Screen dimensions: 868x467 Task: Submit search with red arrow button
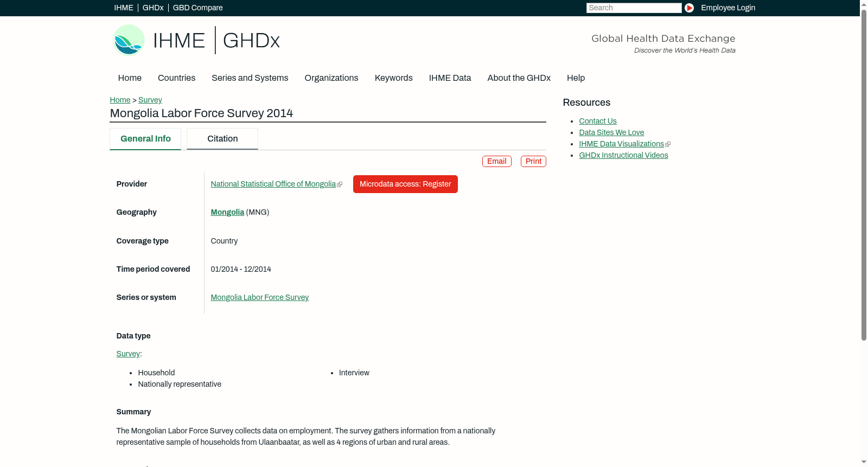coord(689,8)
